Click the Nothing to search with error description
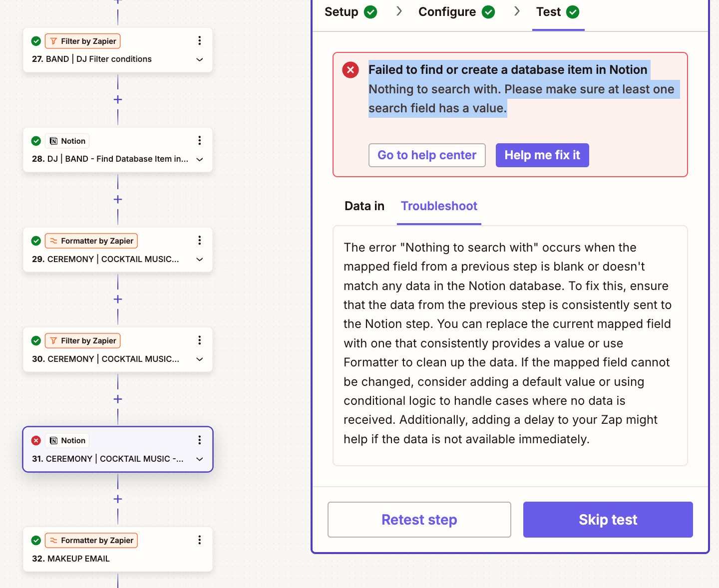Viewport: 719px width, 588px height. 522,99
